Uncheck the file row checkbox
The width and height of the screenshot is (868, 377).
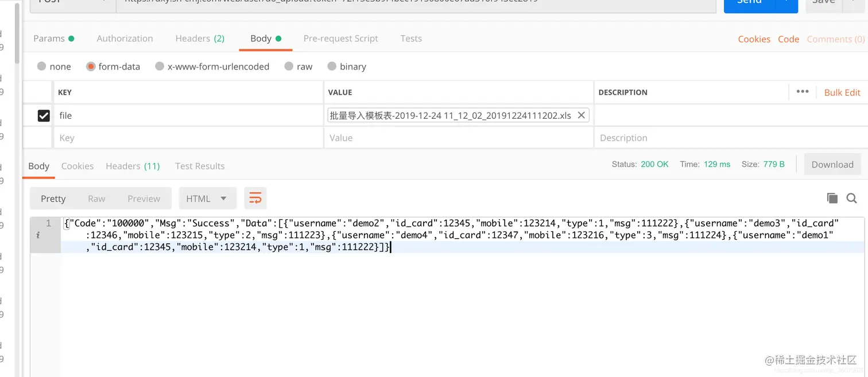pos(44,115)
